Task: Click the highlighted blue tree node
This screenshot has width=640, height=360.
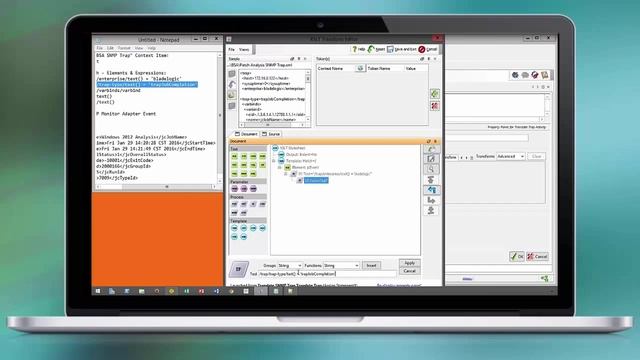Action: tap(316, 180)
